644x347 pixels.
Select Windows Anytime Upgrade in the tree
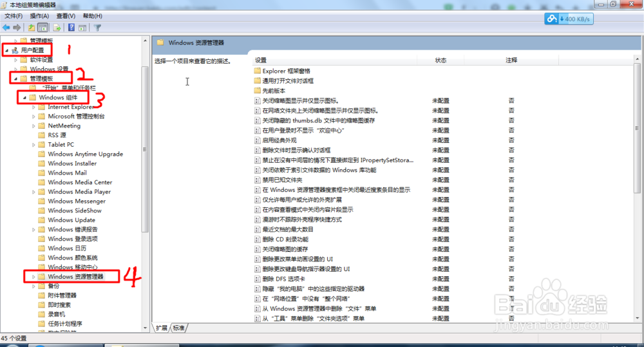[x=86, y=154]
